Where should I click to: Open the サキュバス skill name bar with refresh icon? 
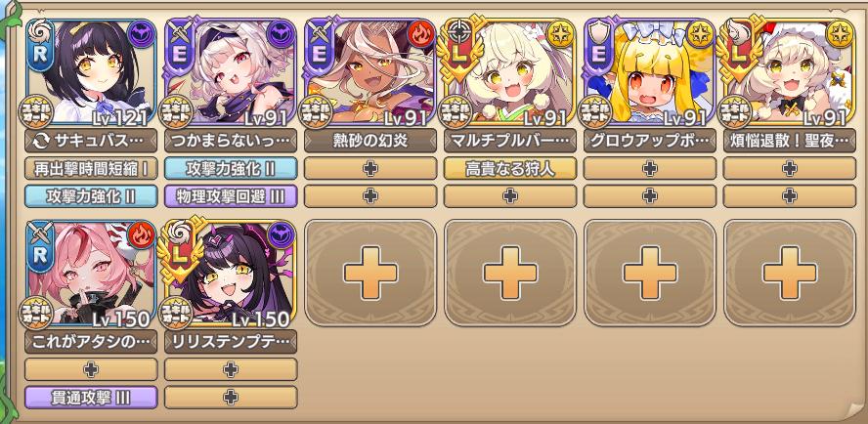[91, 141]
